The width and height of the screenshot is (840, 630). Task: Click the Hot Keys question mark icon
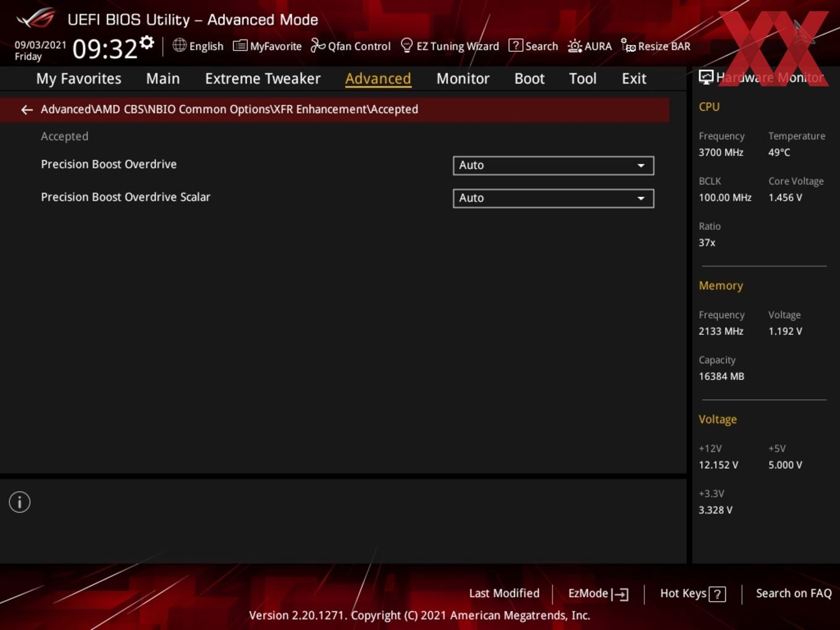(717, 594)
